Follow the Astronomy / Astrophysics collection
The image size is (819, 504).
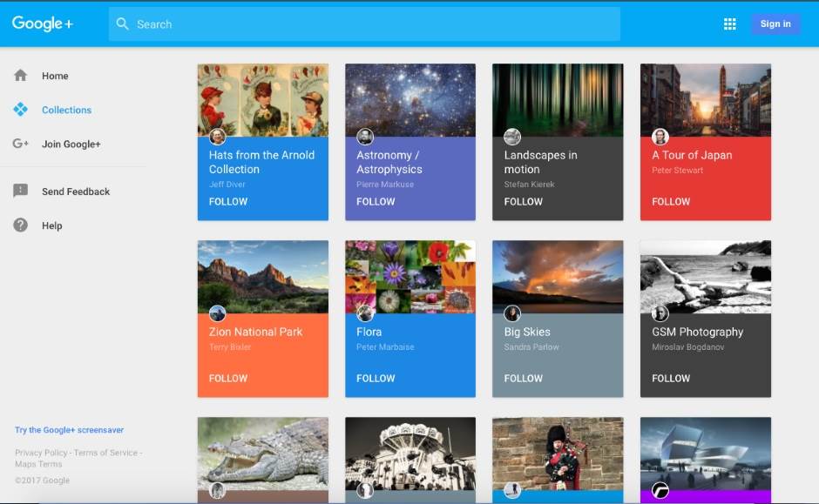(x=376, y=201)
